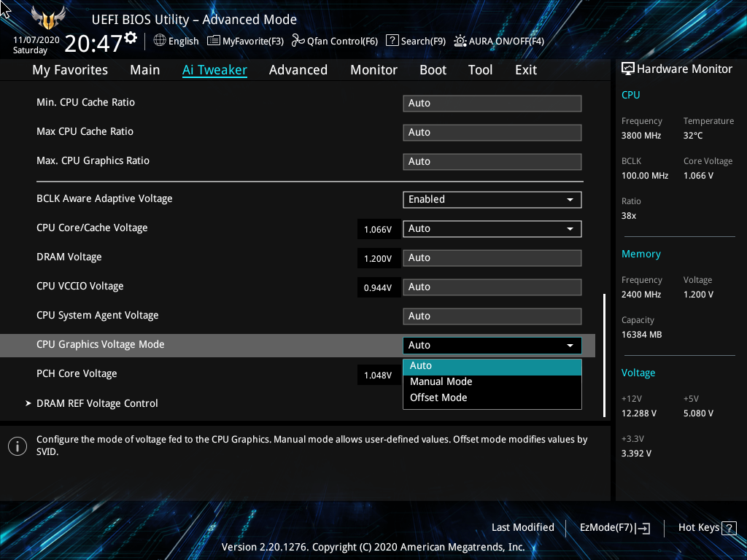Go to the Advanced tab

tap(298, 69)
